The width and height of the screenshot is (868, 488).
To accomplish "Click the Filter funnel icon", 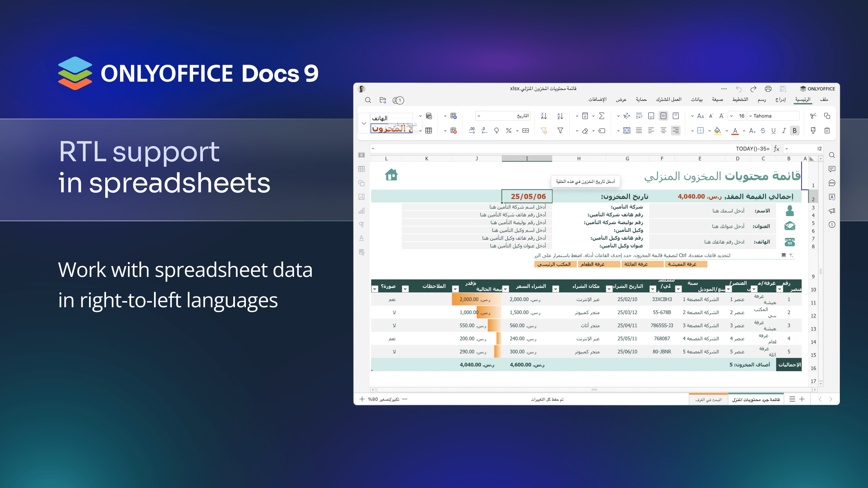I will [560, 130].
